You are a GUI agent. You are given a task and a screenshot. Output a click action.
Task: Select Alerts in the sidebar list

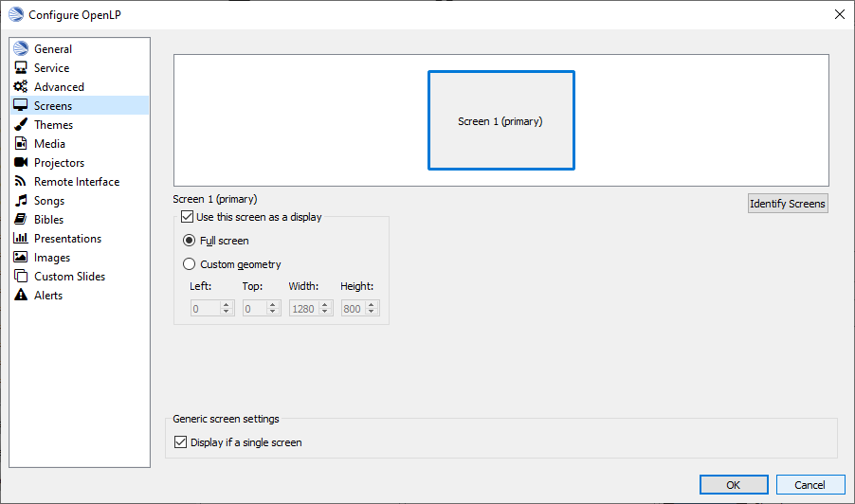click(80, 295)
